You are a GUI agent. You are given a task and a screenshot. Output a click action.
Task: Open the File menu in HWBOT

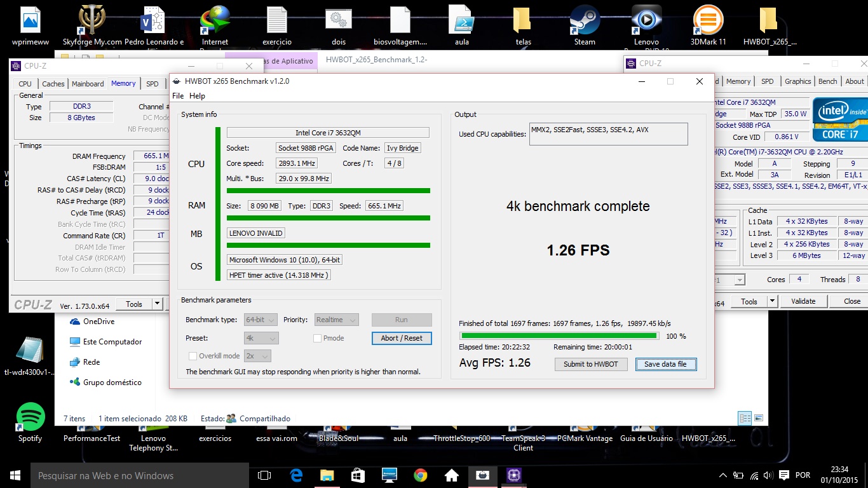click(178, 96)
